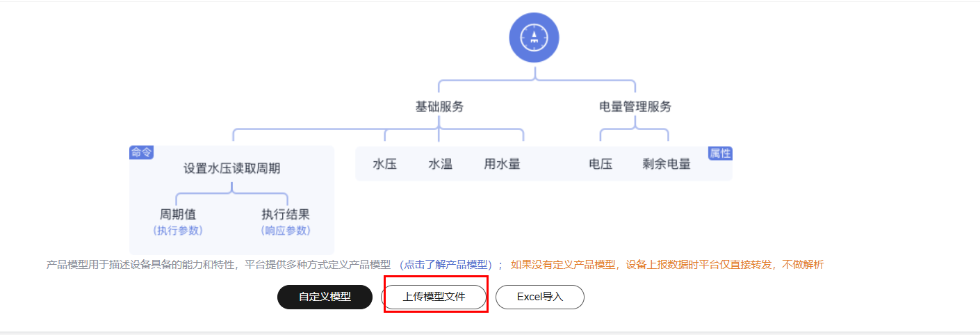Select the 基础服务 node label
The width and height of the screenshot is (980, 335).
coord(439,107)
